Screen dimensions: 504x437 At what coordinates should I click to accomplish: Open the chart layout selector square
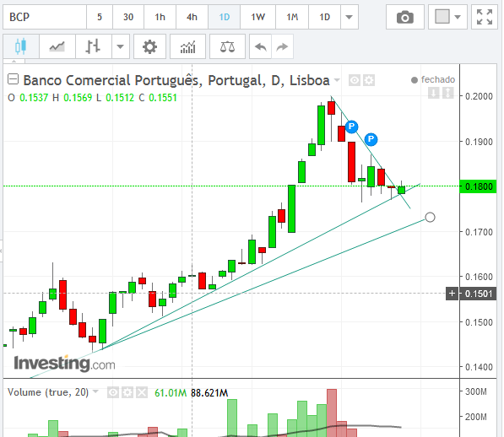442,16
